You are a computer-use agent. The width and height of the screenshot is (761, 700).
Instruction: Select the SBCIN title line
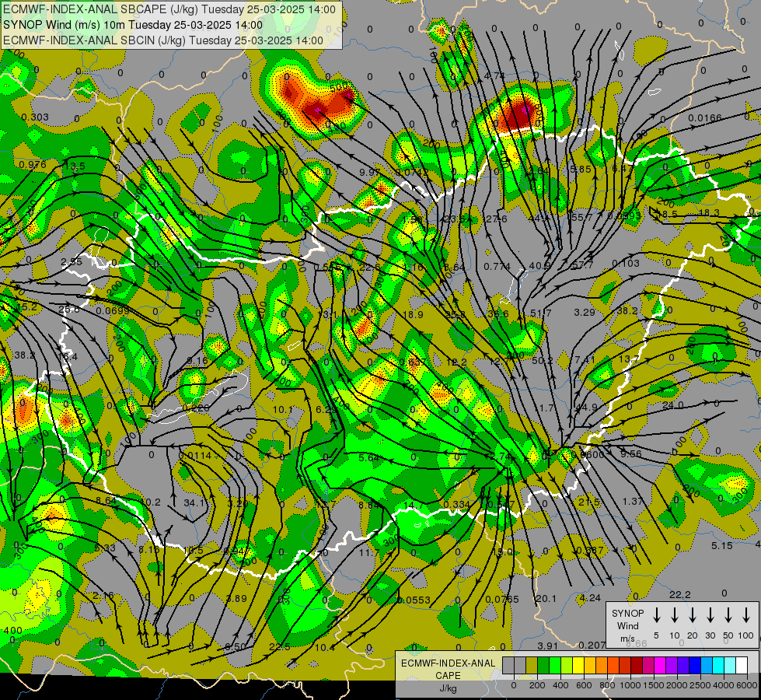click(x=163, y=40)
